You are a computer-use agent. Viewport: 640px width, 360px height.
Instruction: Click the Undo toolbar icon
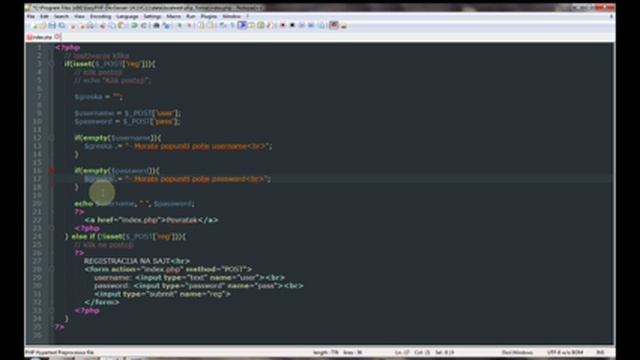(134, 25)
